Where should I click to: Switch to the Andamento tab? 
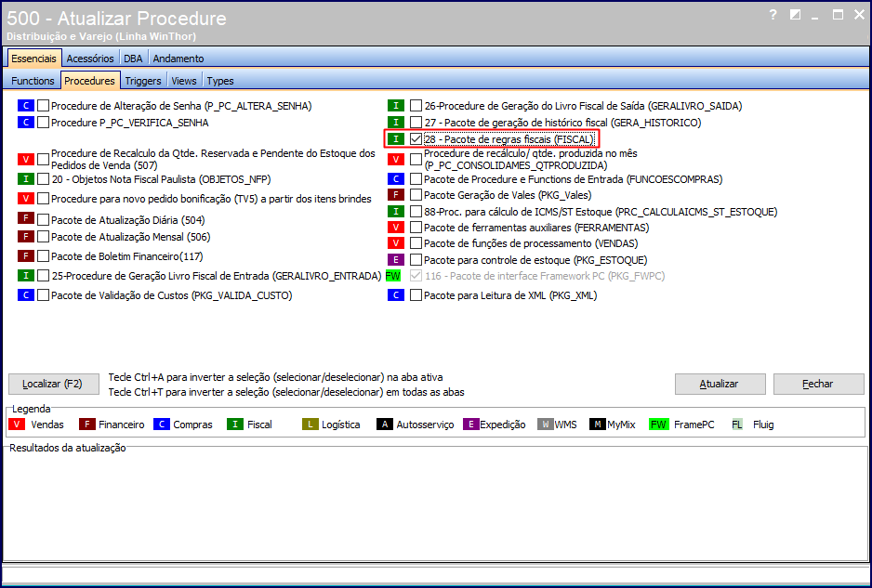(x=178, y=59)
